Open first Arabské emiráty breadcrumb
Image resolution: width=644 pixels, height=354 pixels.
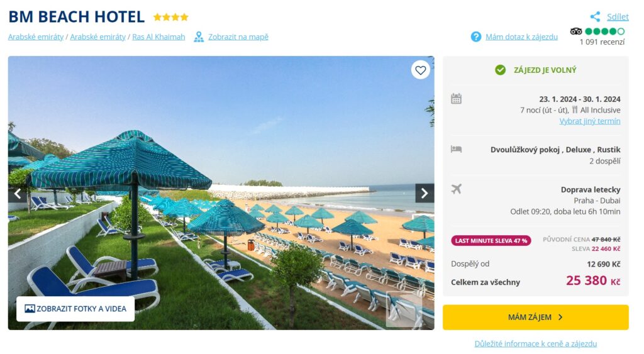point(36,37)
